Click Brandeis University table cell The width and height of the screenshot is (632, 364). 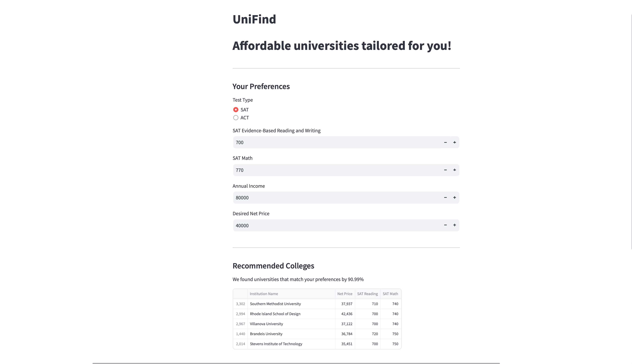point(266,334)
